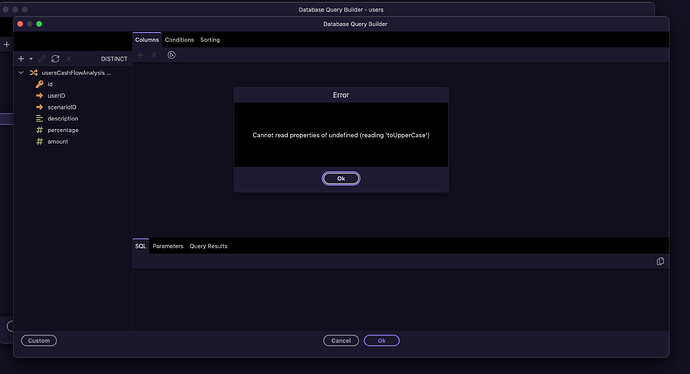
Task: Click the Cancel button
Action: [341, 341]
